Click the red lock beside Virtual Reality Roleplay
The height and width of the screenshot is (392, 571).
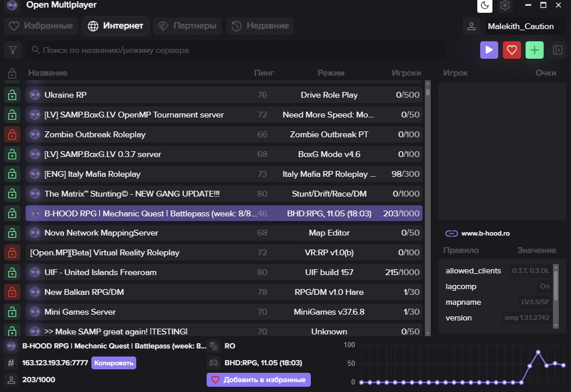coord(12,252)
